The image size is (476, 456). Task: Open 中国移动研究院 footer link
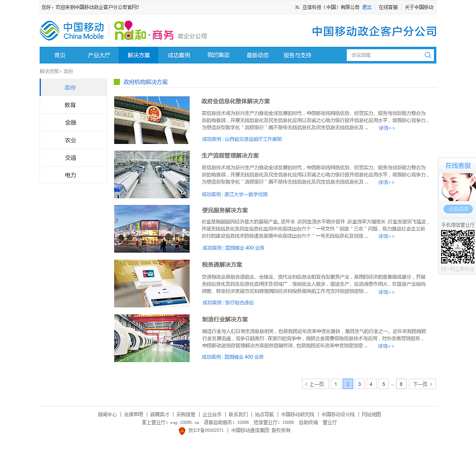pos(298,414)
